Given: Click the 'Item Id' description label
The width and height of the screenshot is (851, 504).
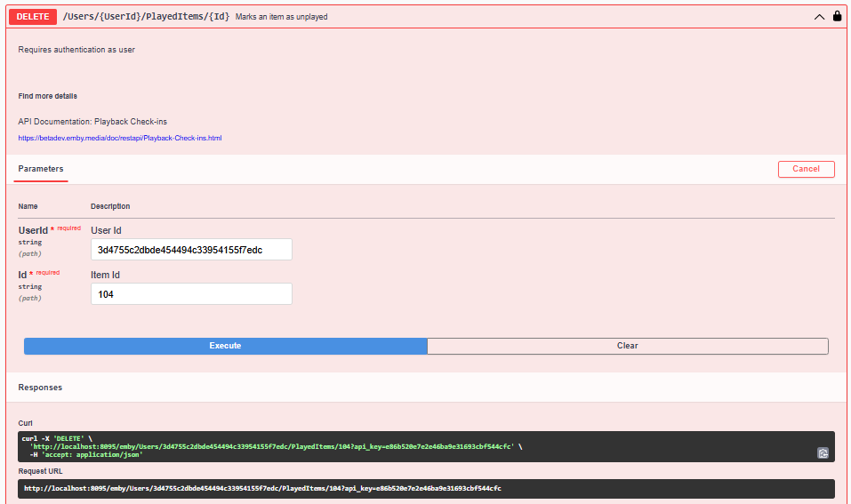Looking at the screenshot, I should [105, 275].
